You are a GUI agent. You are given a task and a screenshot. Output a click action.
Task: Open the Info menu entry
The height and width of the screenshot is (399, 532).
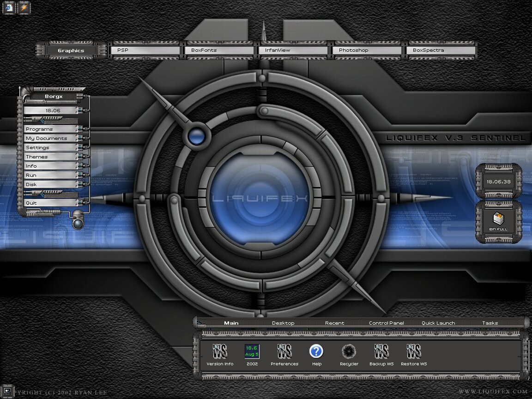click(x=51, y=166)
